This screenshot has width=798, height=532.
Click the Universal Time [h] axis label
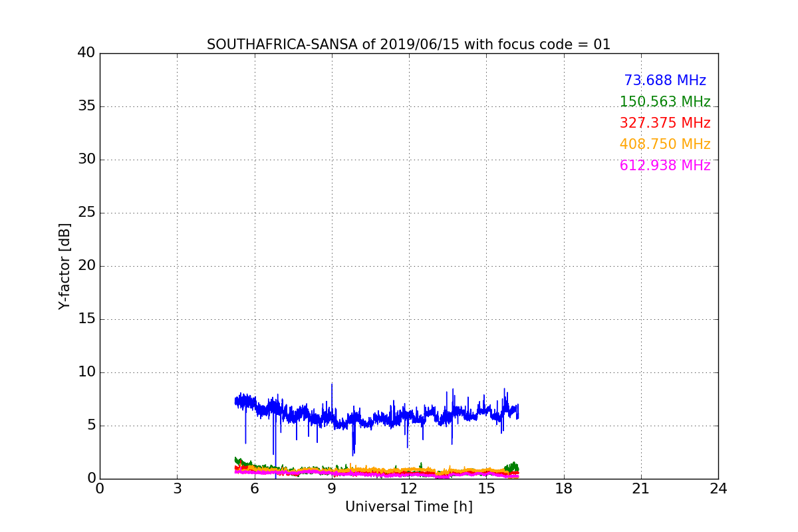point(409,507)
